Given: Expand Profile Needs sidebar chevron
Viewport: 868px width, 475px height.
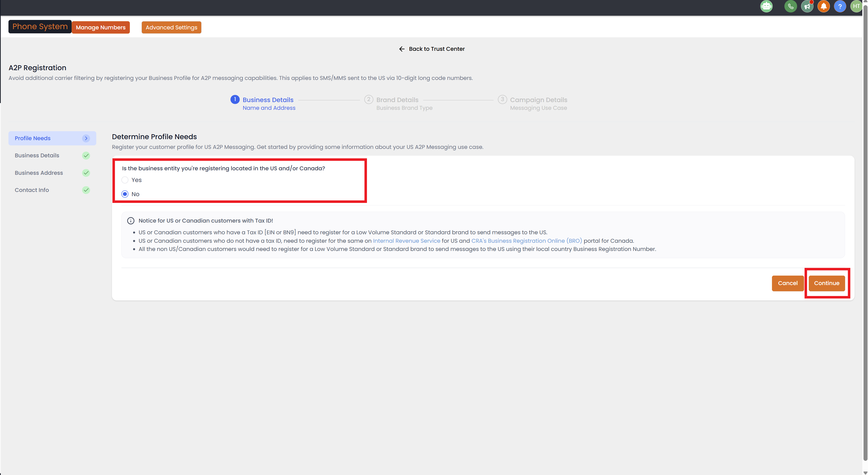Looking at the screenshot, I should tap(86, 138).
